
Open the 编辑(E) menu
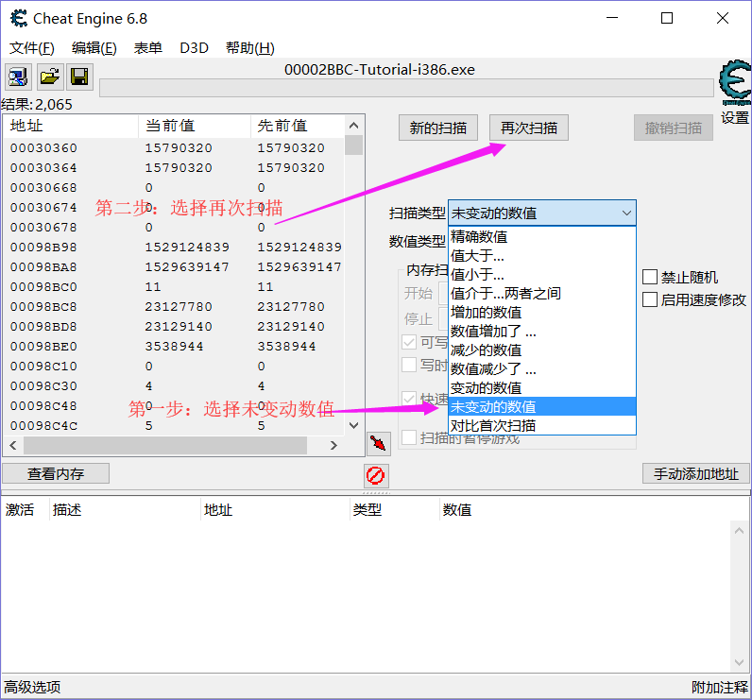pos(94,48)
